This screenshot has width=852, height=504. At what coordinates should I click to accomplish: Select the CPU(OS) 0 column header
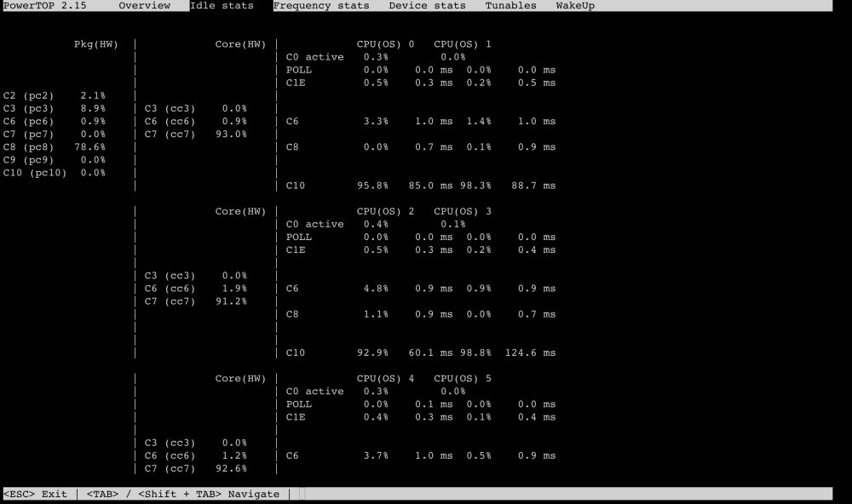[x=385, y=44]
